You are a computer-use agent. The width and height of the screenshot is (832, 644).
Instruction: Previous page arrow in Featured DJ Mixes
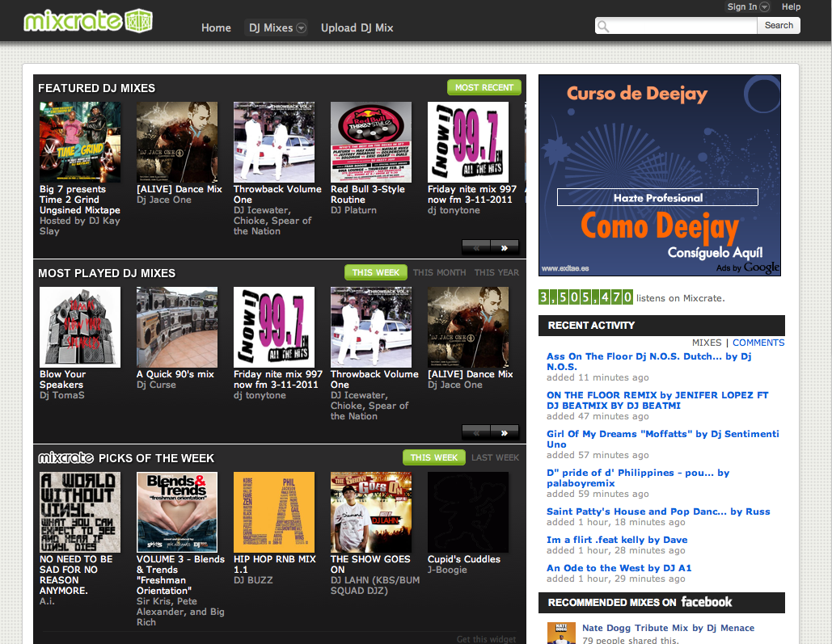[476, 247]
